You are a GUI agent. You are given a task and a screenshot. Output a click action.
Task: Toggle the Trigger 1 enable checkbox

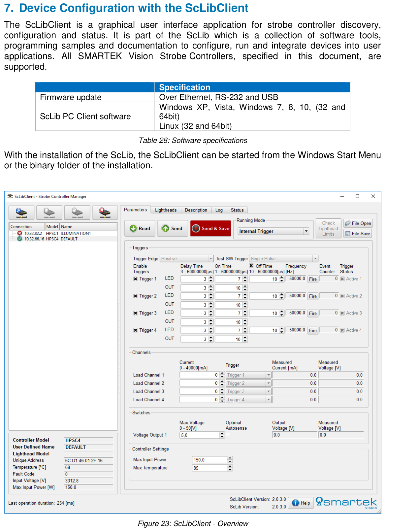pos(136,279)
